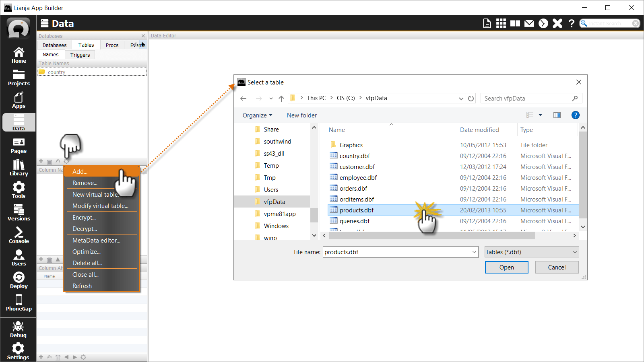This screenshot has width=644, height=362.
Task: Open the Organize dropdown menu
Action: tap(257, 115)
